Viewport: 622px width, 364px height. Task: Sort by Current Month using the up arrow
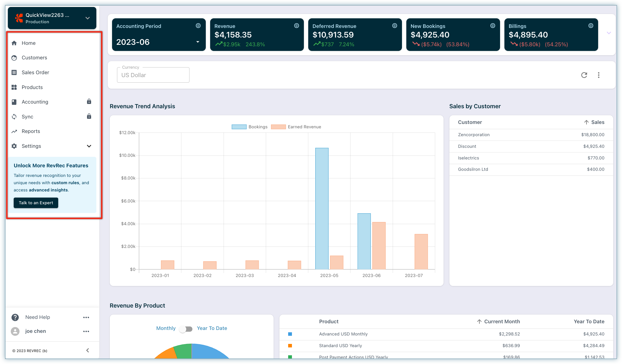(479, 322)
